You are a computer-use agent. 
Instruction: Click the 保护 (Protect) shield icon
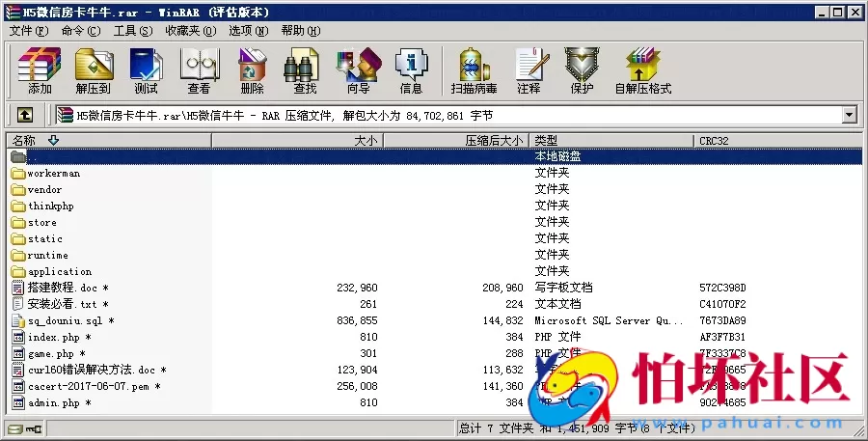(582, 70)
